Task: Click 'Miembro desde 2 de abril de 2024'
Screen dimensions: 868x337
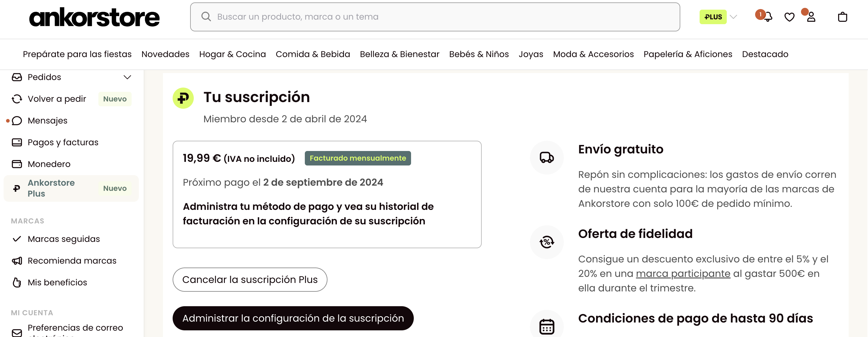Action: coord(285,119)
